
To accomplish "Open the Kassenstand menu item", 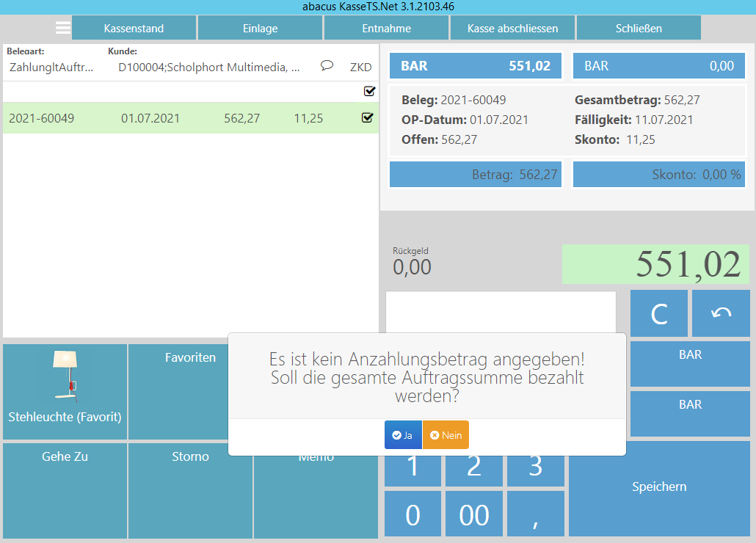I will [x=134, y=29].
